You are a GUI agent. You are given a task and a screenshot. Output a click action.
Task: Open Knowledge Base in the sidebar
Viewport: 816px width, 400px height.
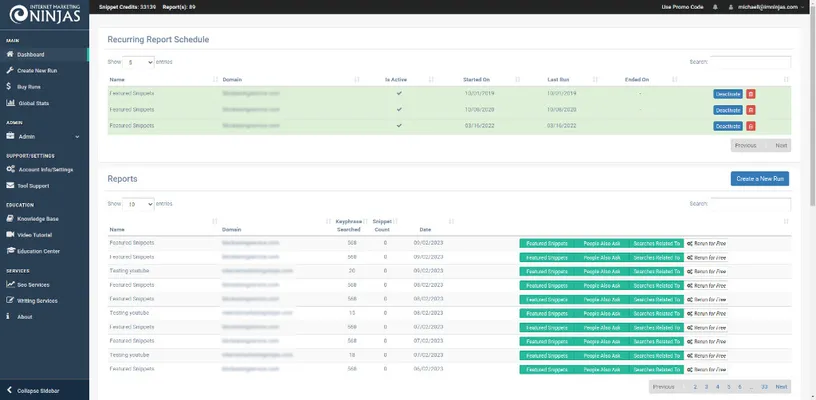38,218
